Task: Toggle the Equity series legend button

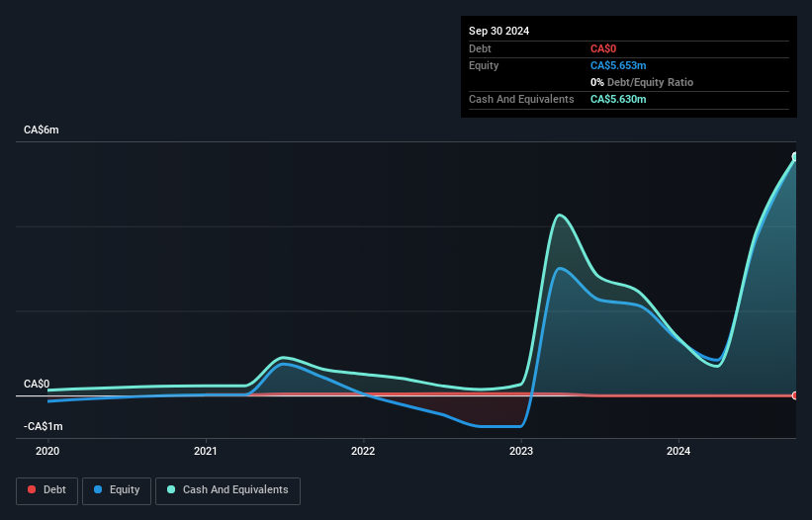Action: coord(117,490)
